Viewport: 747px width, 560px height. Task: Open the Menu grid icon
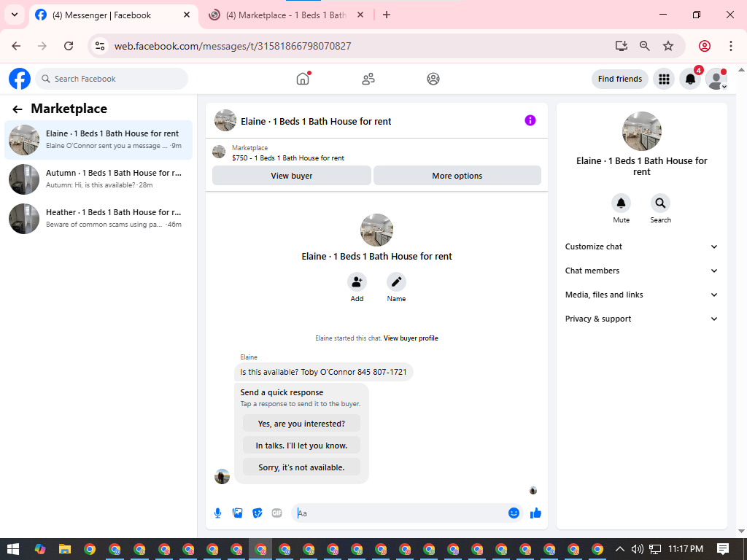point(664,79)
